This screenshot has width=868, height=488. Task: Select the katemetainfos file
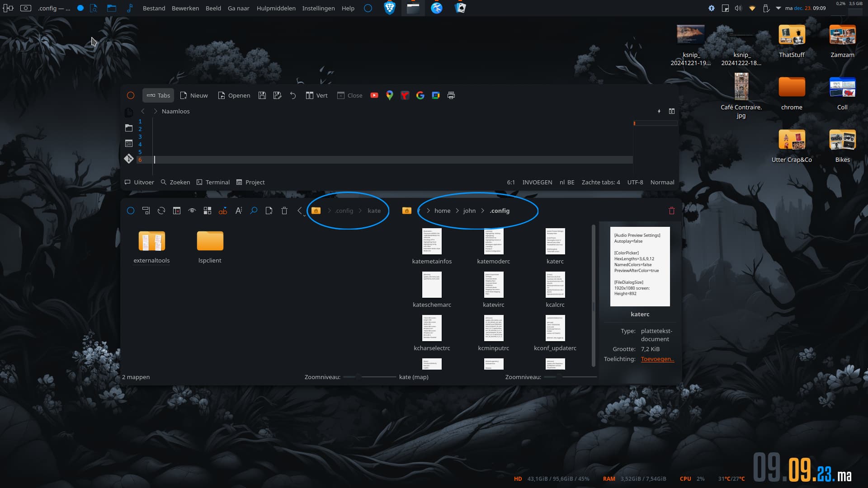[432, 247]
